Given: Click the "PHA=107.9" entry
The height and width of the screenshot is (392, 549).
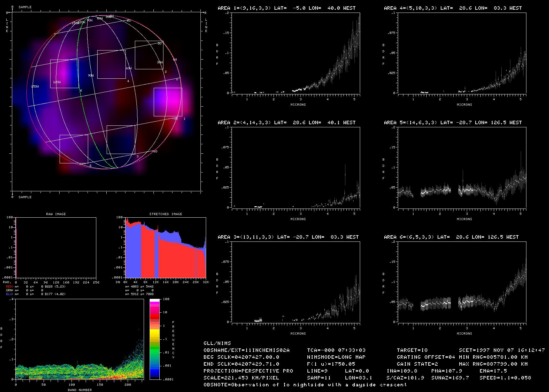Looking at the screenshot, I should pyautogui.click(x=447, y=371).
